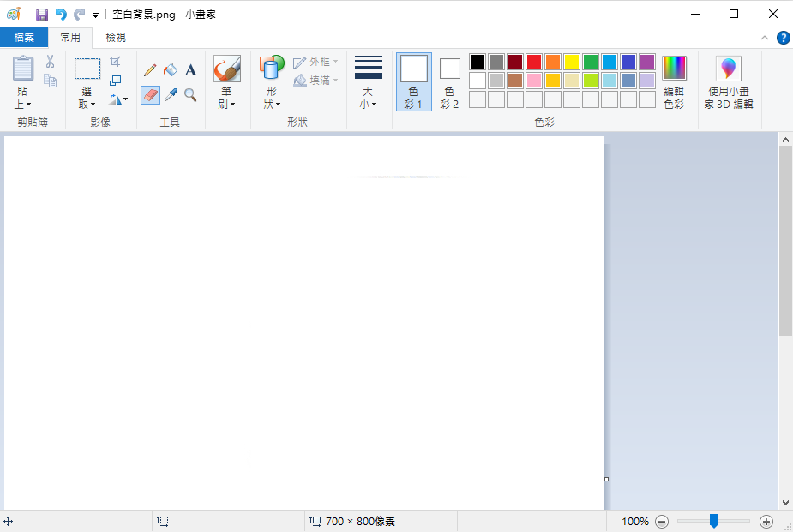Pick the purple color swatch
The height and width of the screenshot is (532, 793).
click(x=647, y=62)
